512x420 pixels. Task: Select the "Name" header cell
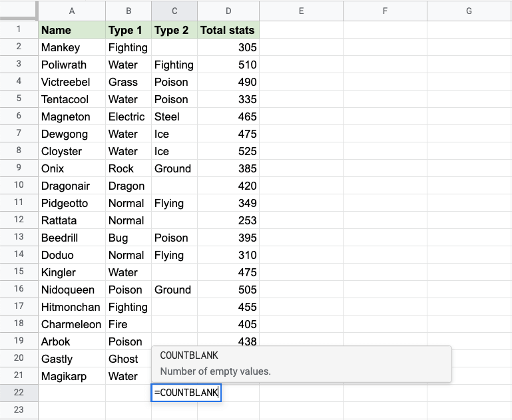click(72, 30)
